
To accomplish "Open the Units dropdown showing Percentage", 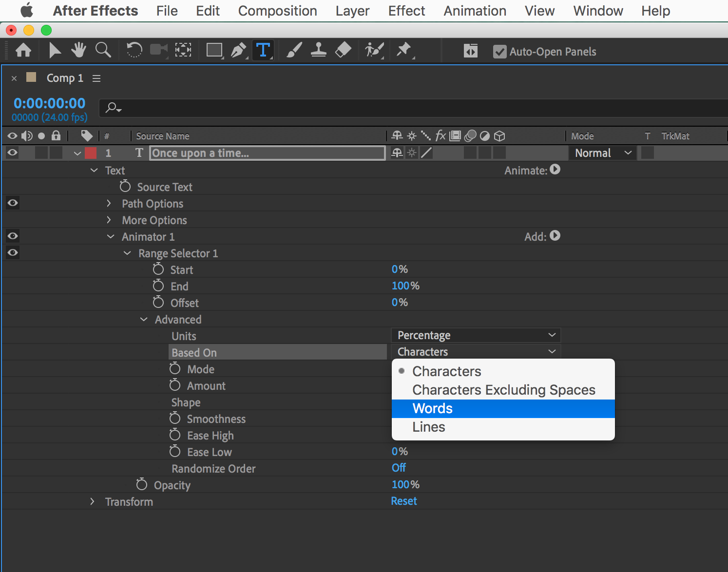I will pos(475,335).
